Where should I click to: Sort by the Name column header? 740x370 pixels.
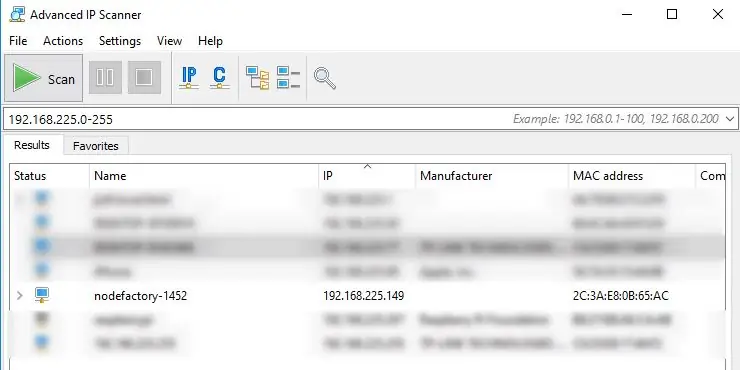coord(204,176)
